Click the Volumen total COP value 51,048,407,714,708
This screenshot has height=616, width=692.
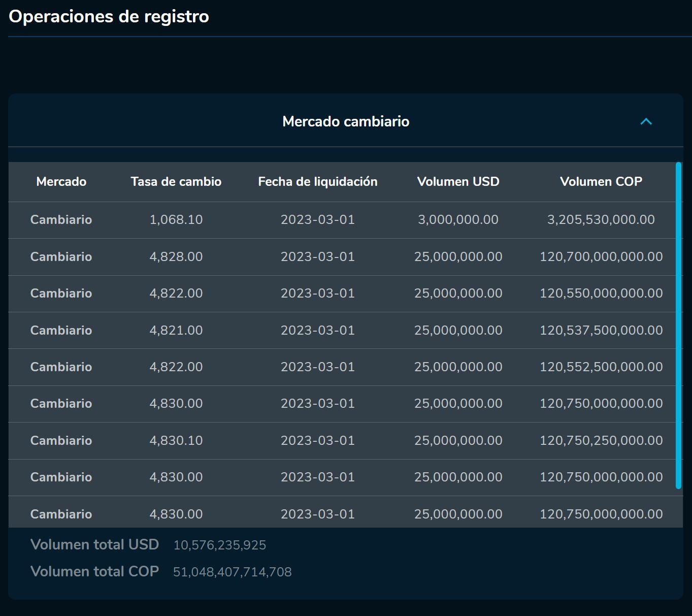click(x=232, y=572)
